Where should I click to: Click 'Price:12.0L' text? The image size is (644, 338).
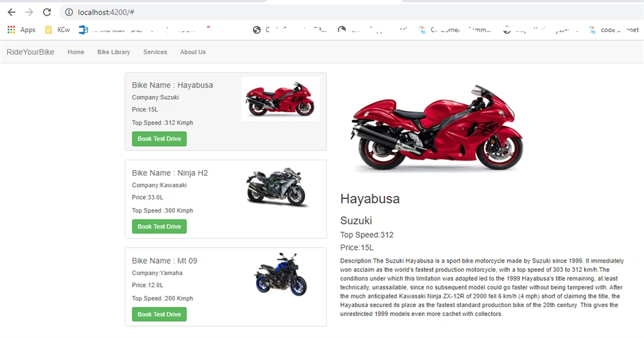click(147, 285)
